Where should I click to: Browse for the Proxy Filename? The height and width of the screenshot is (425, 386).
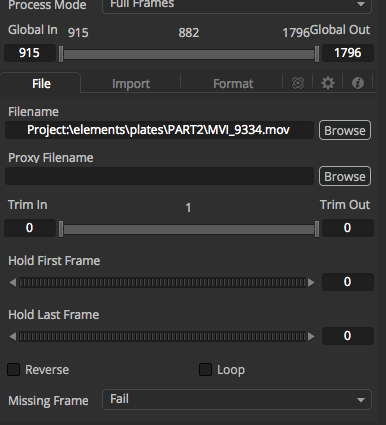point(345,176)
